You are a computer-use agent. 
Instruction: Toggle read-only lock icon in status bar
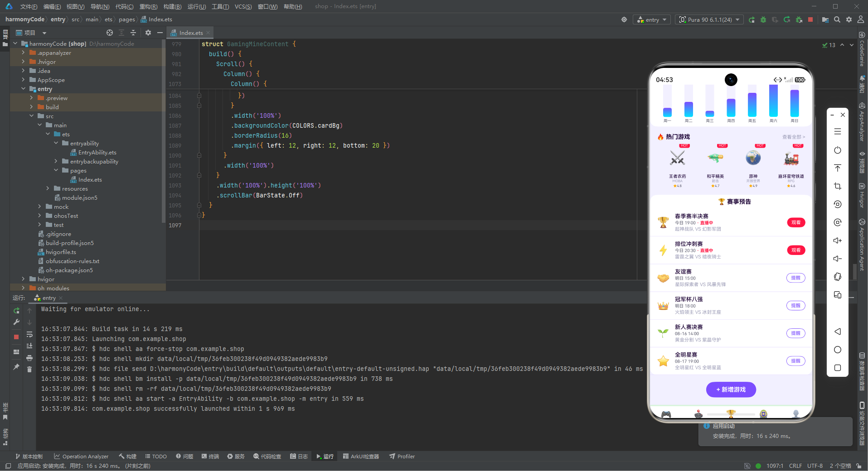(859, 466)
